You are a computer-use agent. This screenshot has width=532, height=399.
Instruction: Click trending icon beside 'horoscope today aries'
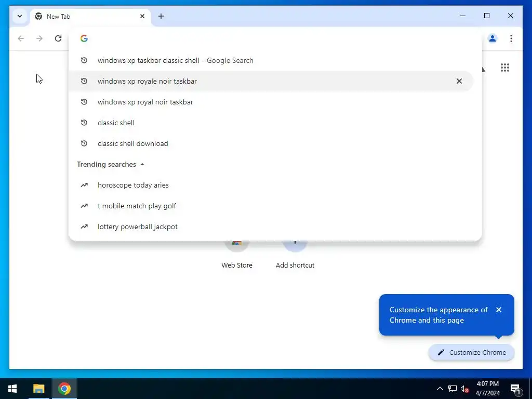[x=84, y=185]
